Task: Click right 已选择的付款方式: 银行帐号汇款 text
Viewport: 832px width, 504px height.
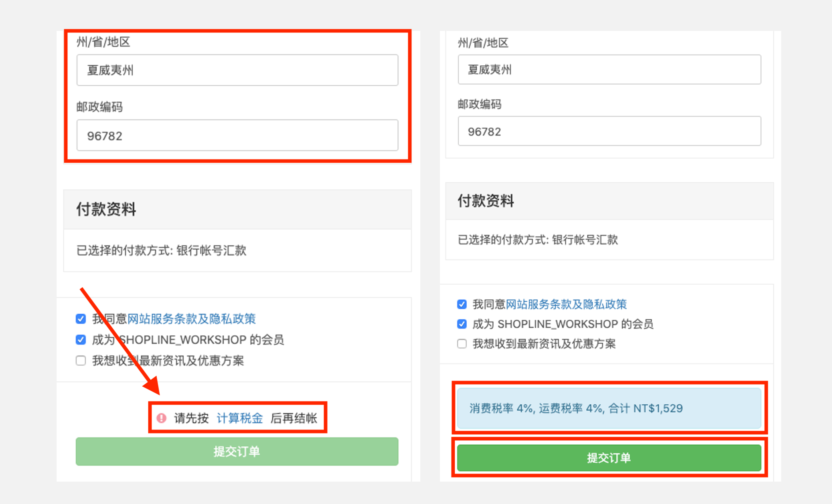Action: point(538,240)
